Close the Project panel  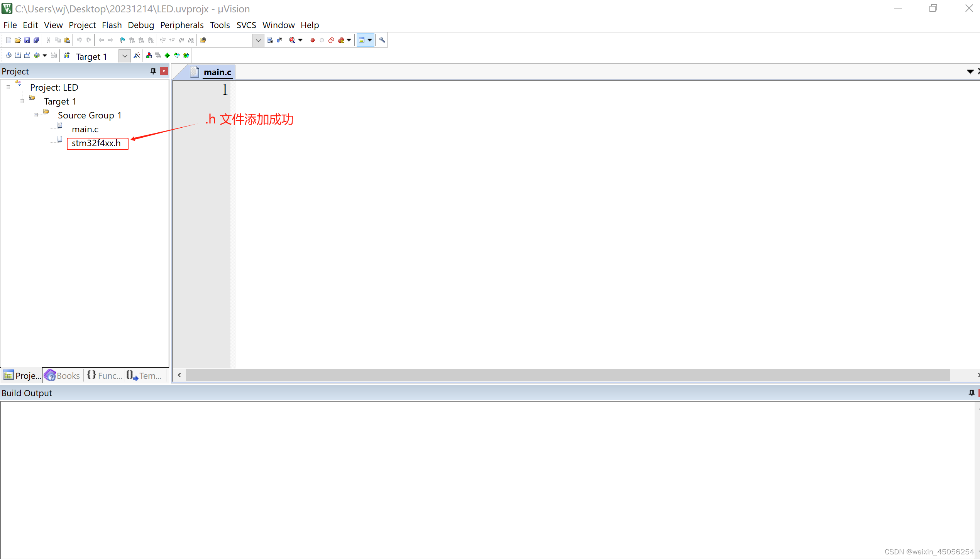[x=164, y=71]
